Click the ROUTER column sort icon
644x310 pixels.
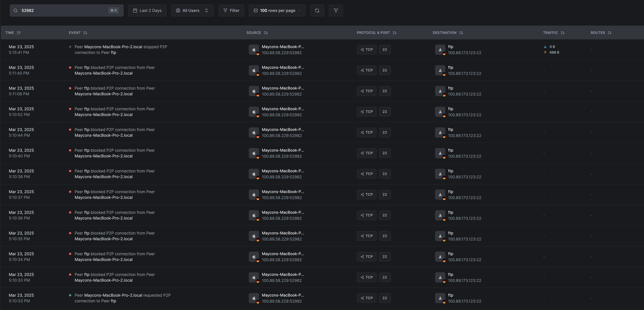coord(610,33)
